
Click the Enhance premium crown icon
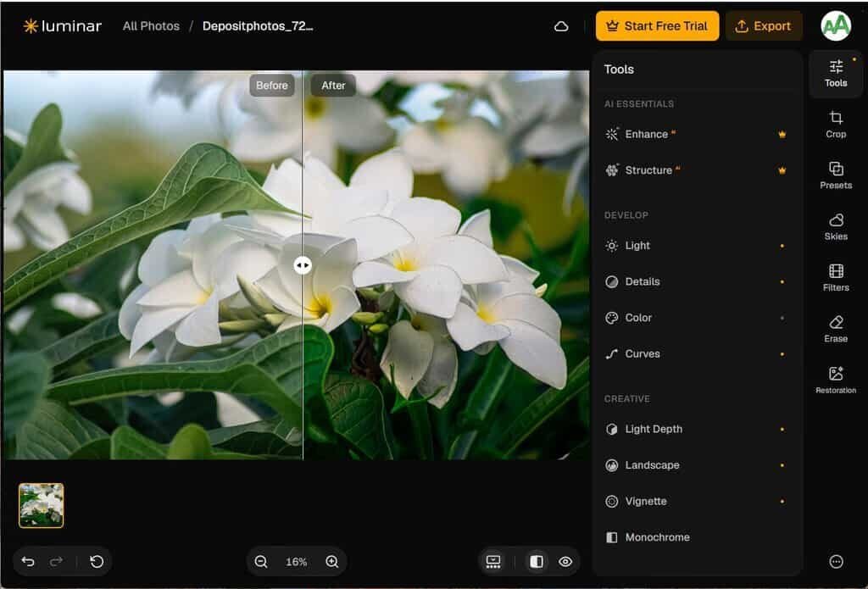point(782,134)
